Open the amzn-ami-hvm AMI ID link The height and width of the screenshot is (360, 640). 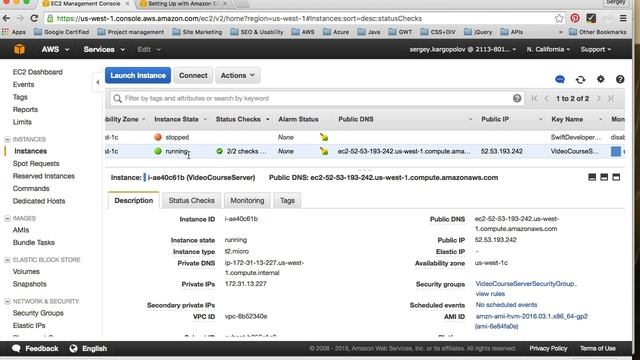click(x=531, y=321)
